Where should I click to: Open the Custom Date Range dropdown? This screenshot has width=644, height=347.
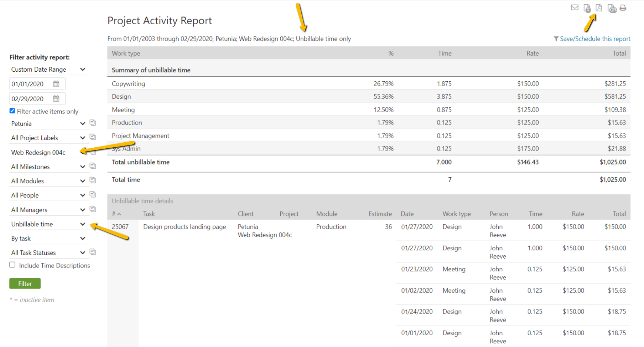48,70
